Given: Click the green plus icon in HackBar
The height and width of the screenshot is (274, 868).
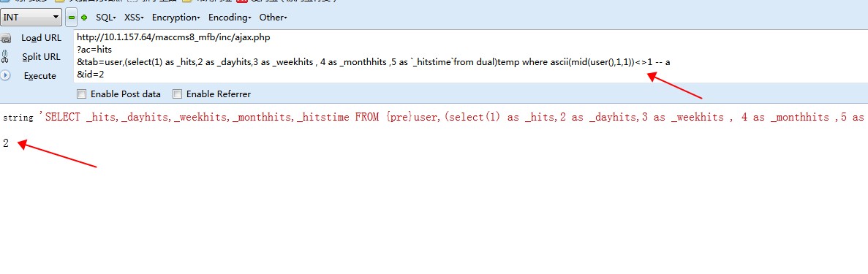Looking at the screenshot, I should pos(85,17).
